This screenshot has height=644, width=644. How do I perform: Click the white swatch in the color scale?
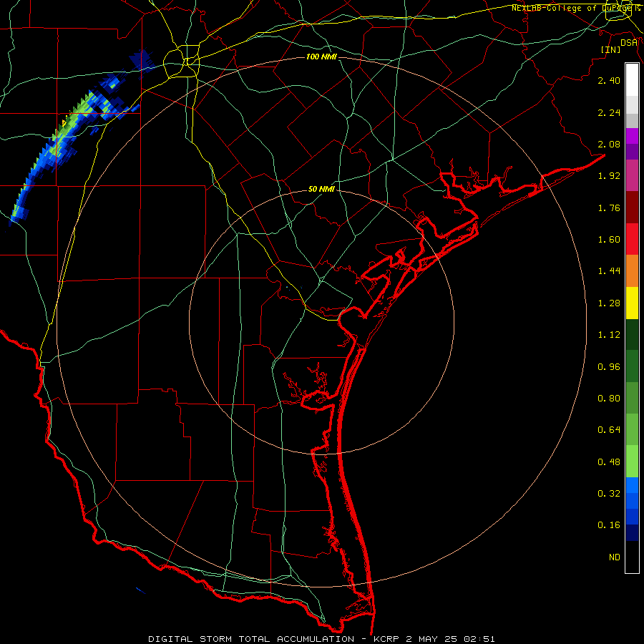click(x=632, y=80)
